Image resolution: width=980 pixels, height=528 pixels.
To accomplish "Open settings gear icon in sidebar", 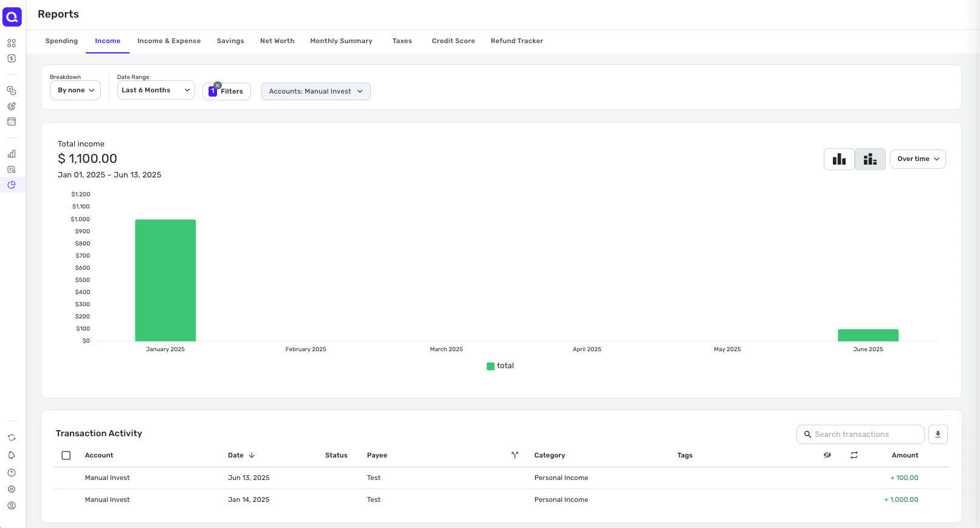I will point(12,489).
